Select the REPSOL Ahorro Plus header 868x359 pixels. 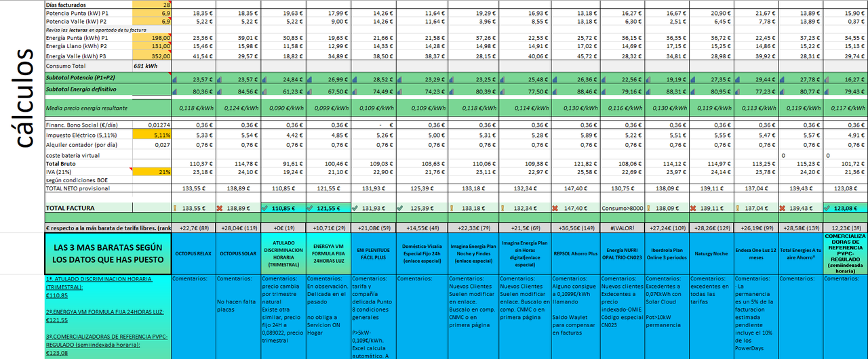pyautogui.click(x=575, y=253)
